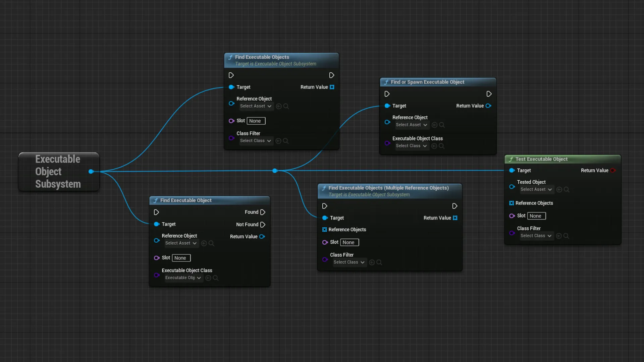Browse asset magnifier for Find Executable Objects Reference Object
This screenshot has height=362, width=644.
click(286, 106)
